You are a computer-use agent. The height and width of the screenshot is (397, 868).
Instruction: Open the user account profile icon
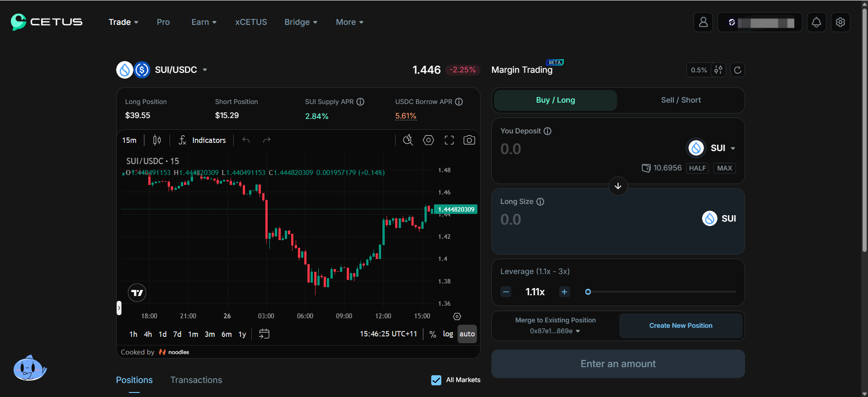[x=703, y=22]
